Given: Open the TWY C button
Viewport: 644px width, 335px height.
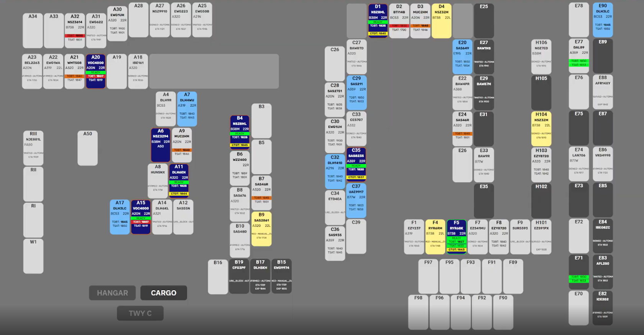Looking at the screenshot, I should (x=140, y=313).
